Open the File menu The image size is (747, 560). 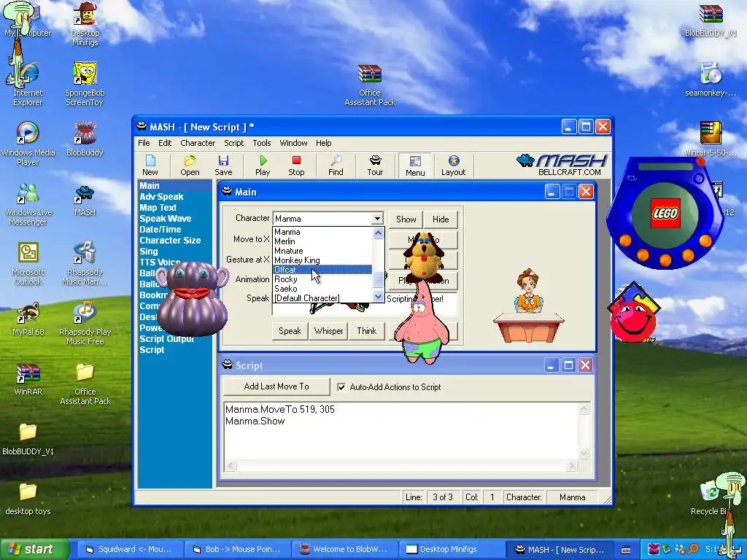point(144,143)
